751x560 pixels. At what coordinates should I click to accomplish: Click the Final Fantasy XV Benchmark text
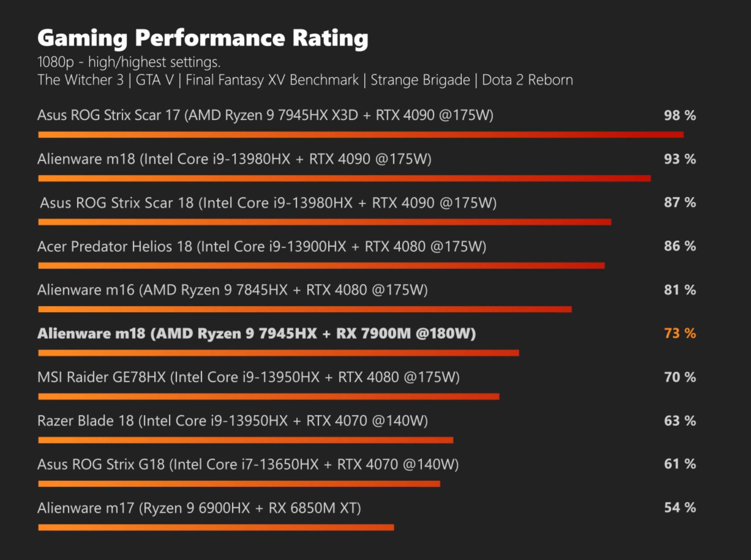(x=272, y=80)
